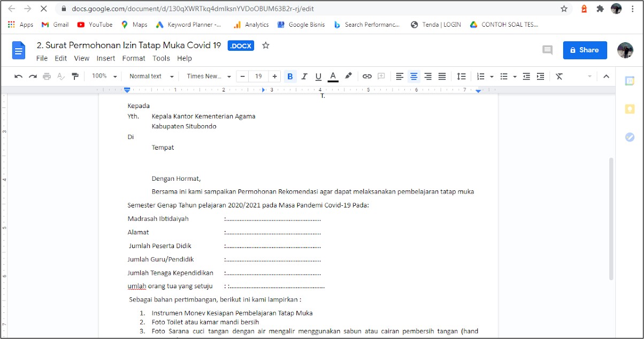Viewport: 644px width, 339px height.
Task: Open Google Bisnis bookmark
Action: point(301,25)
